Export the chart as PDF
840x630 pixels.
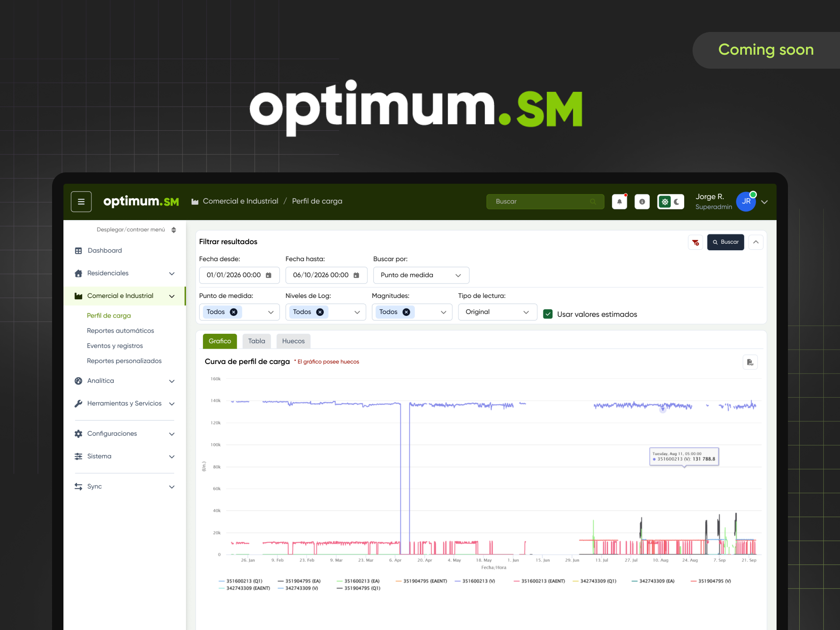[x=750, y=362]
